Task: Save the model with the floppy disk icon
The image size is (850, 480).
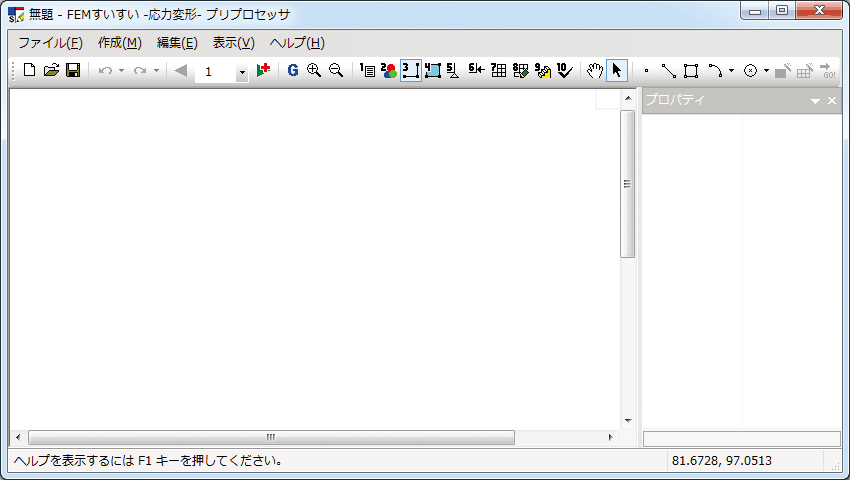Action: [x=73, y=71]
